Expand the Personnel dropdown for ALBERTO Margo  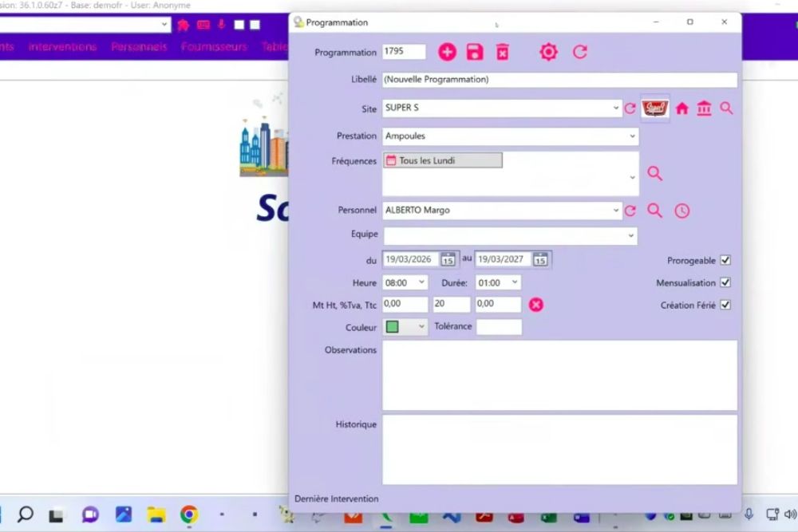tap(616, 210)
